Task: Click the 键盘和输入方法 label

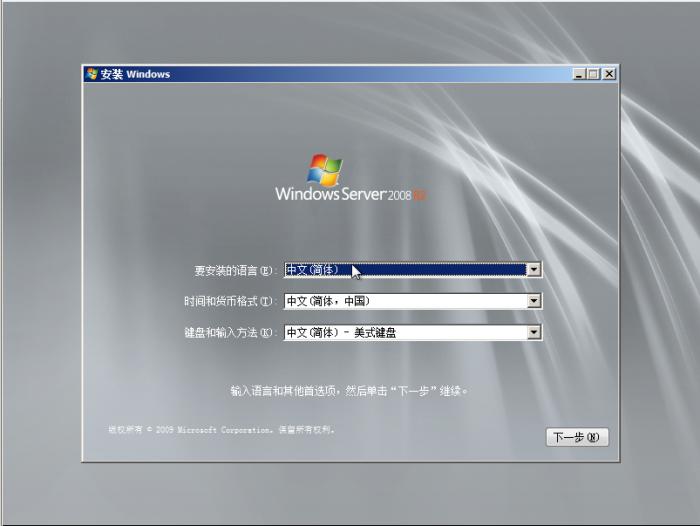Action: [x=229, y=334]
